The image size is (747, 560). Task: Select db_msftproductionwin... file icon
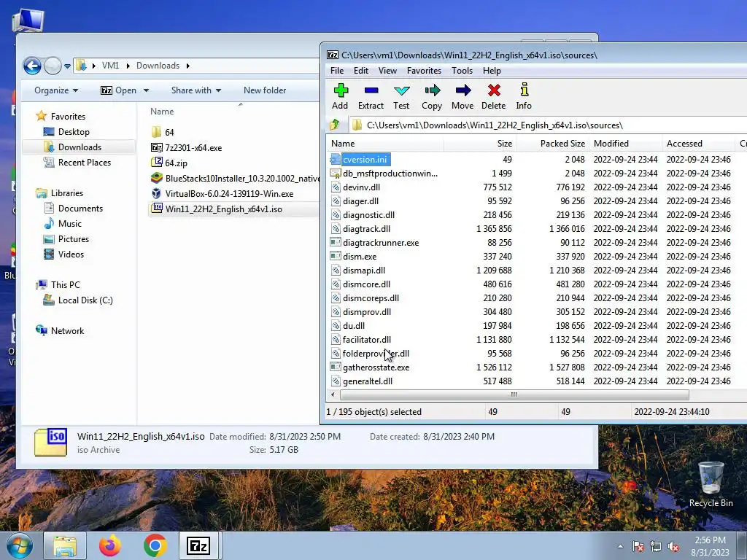click(336, 174)
